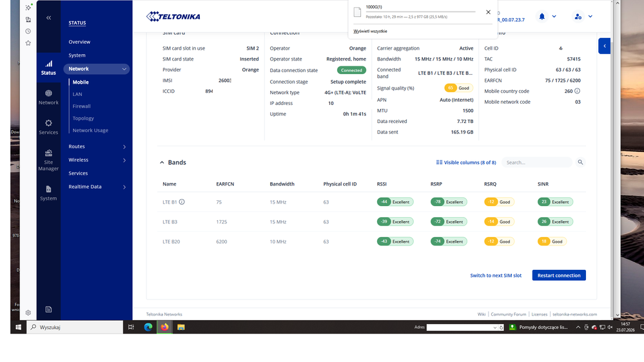The height and width of the screenshot is (362, 644).
Task: Open Services in status menu
Action: click(x=78, y=173)
